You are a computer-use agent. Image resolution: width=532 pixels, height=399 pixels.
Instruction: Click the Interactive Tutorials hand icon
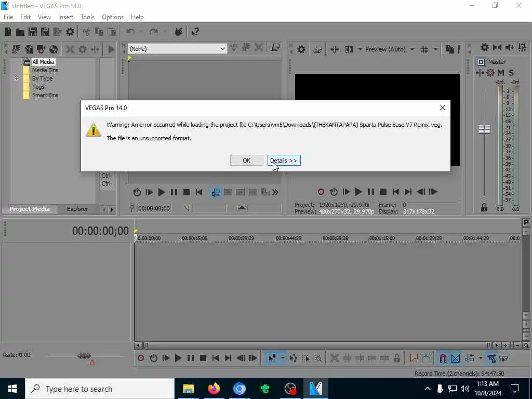[179, 32]
